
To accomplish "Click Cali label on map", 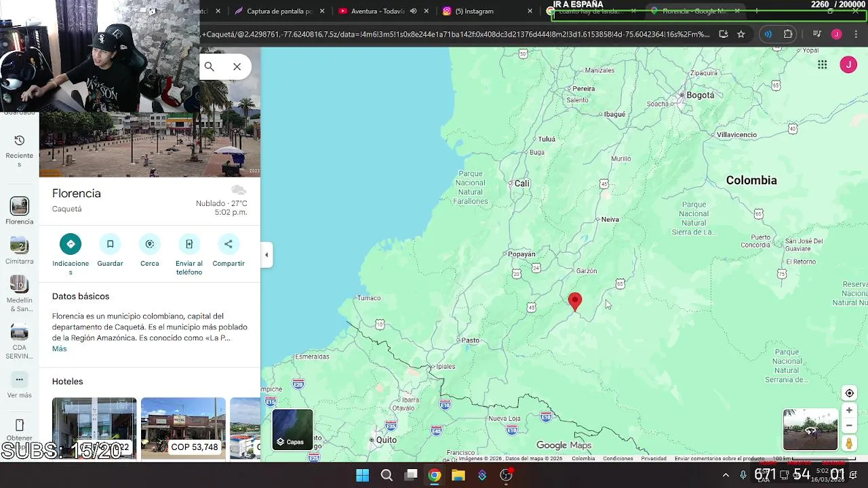I will [521, 183].
